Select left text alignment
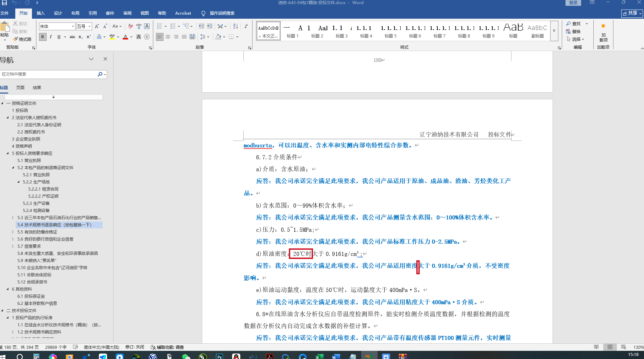Image resolution: width=644 pixels, height=359 pixels. [x=159, y=37]
